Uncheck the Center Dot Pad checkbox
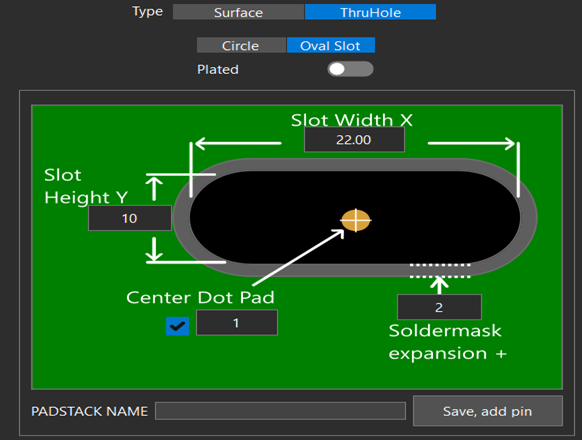 point(177,326)
